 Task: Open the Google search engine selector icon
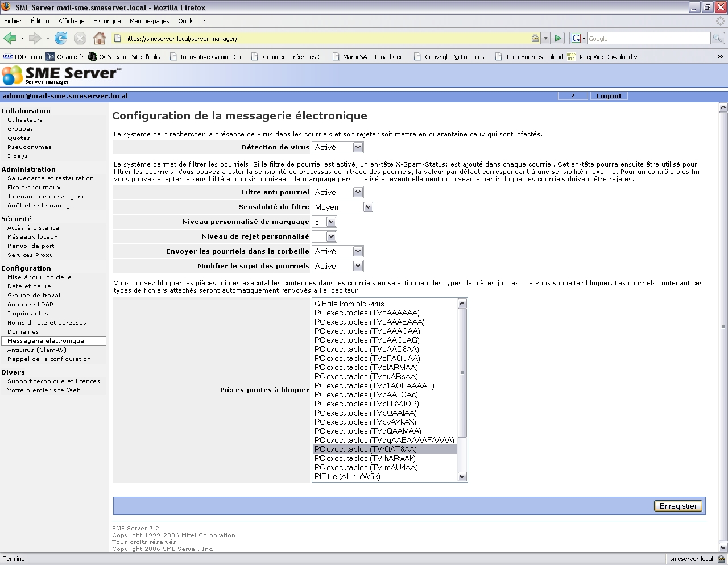(578, 38)
